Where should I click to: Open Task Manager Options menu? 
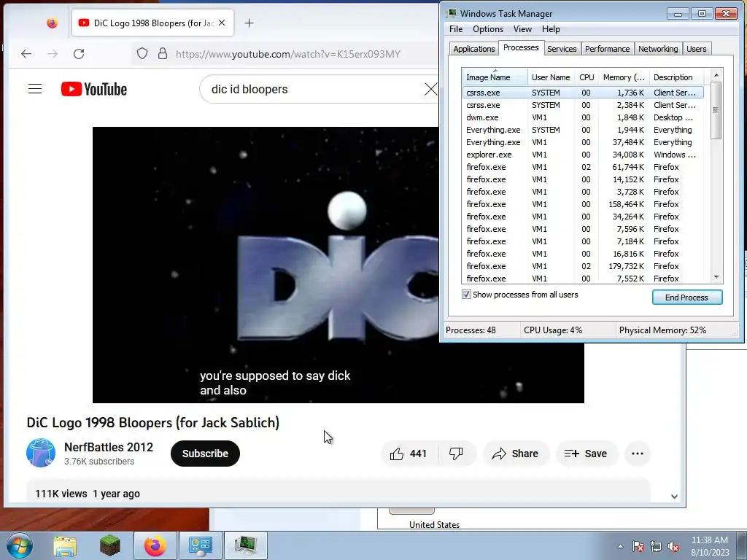pos(488,29)
